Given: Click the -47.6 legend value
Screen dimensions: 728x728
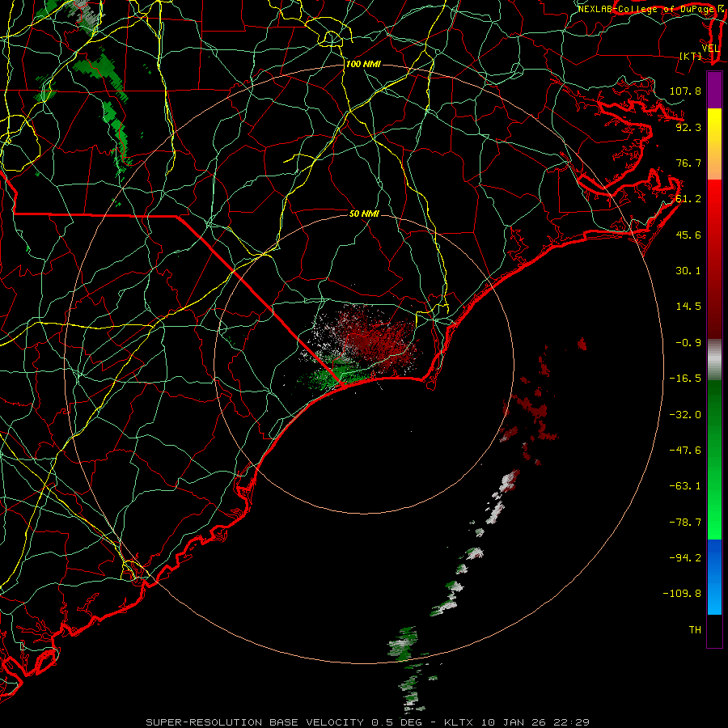Looking at the screenshot, I should pos(685,450).
